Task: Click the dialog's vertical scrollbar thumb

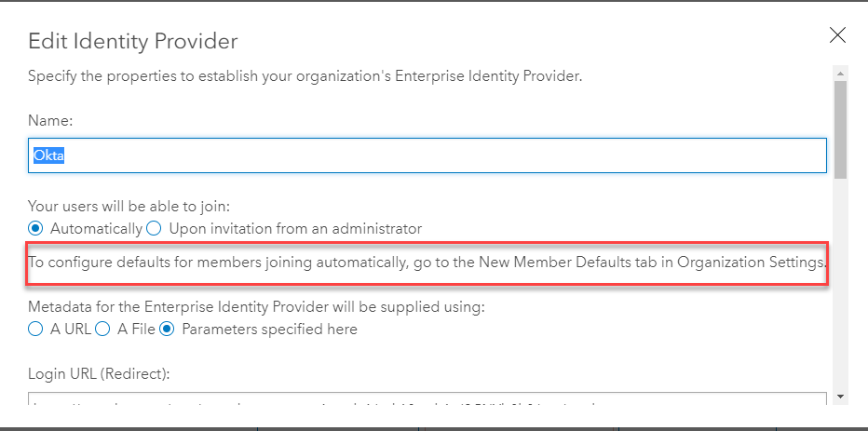Action: (840, 128)
